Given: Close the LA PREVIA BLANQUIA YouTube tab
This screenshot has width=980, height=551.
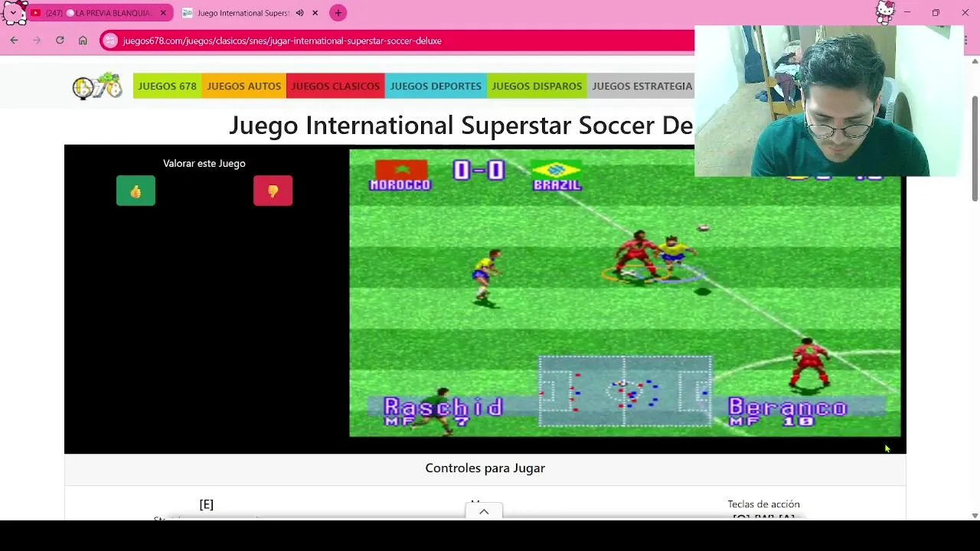Looking at the screenshot, I should pyautogui.click(x=163, y=13).
